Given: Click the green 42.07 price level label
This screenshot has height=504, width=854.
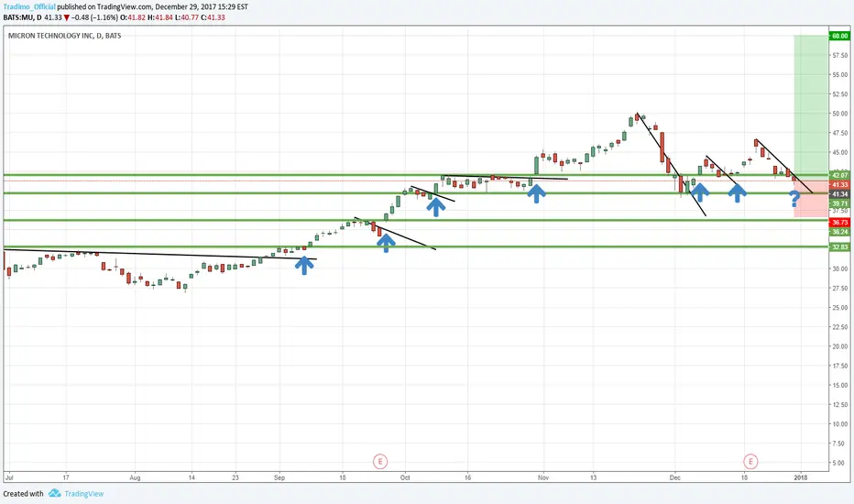Looking at the screenshot, I should [x=839, y=175].
